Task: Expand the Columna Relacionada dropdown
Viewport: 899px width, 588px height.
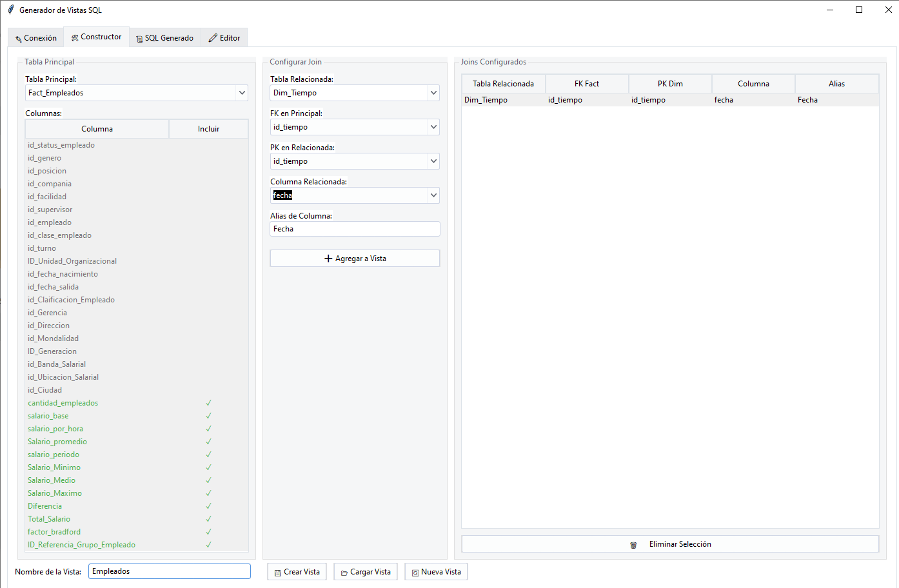Action: [x=433, y=195]
